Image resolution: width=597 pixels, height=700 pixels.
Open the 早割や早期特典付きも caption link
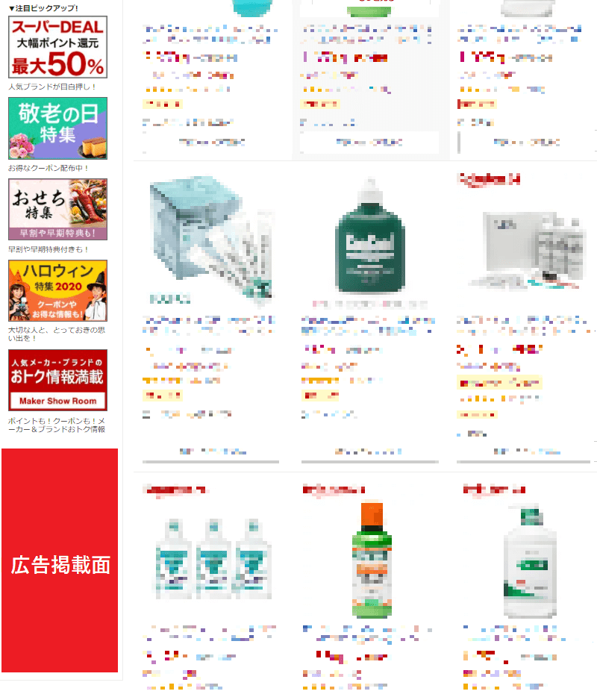pos(49,249)
